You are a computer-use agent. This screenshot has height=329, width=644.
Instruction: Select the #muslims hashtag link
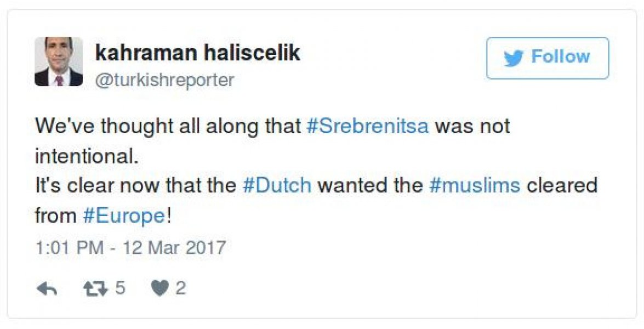(475, 185)
